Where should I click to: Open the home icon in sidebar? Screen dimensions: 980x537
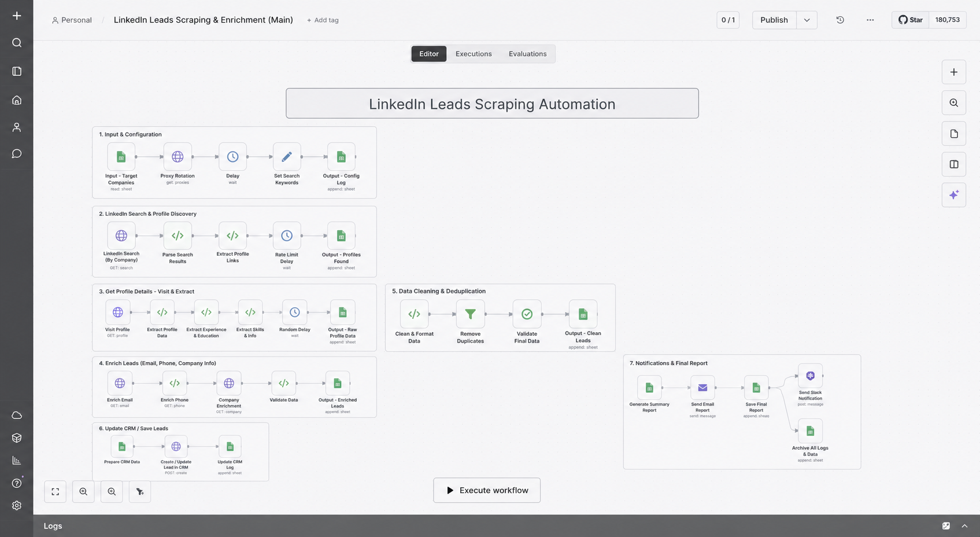(x=17, y=100)
